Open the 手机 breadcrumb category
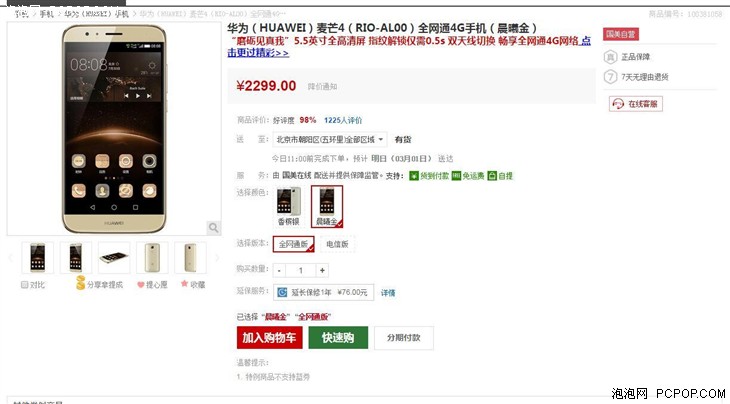Viewport: 730px width, 404px height. tap(46, 14)
